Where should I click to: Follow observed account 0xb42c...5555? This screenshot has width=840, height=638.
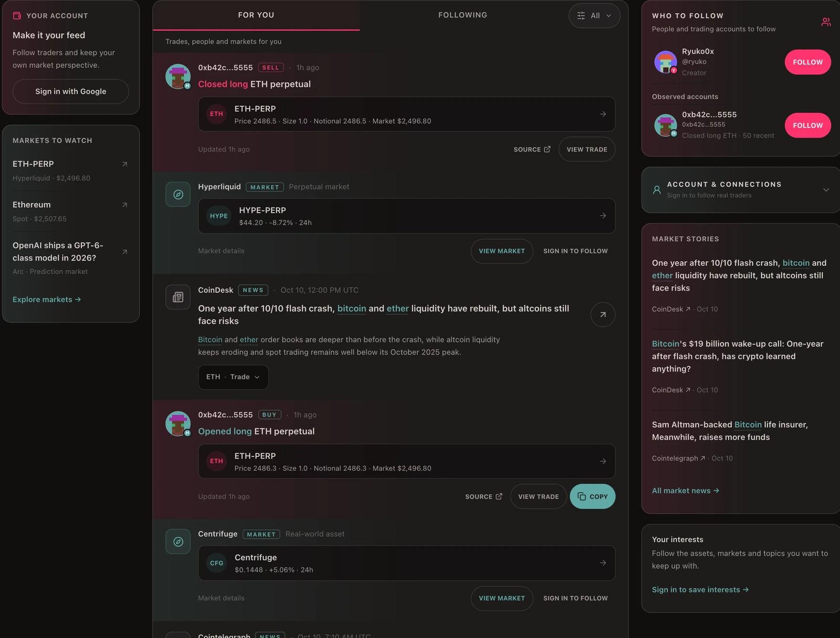807,125
